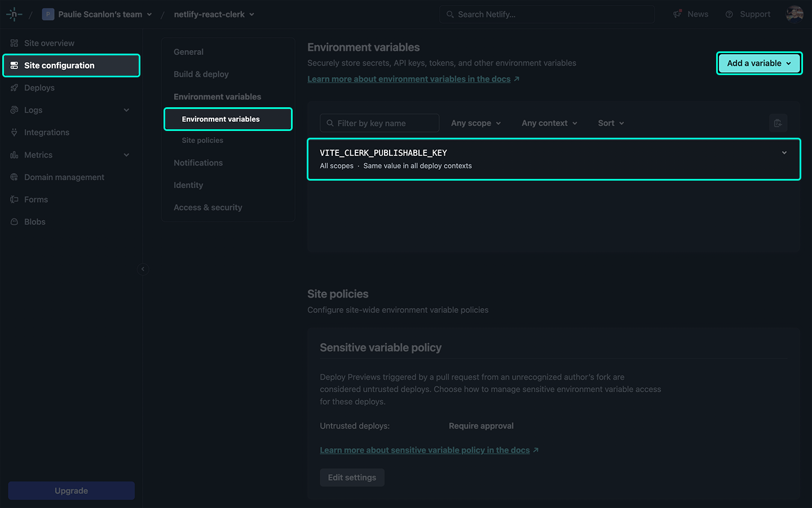Click the Logs icon in sidebar
Screen dimensions: 812x508
coord(14,110)
